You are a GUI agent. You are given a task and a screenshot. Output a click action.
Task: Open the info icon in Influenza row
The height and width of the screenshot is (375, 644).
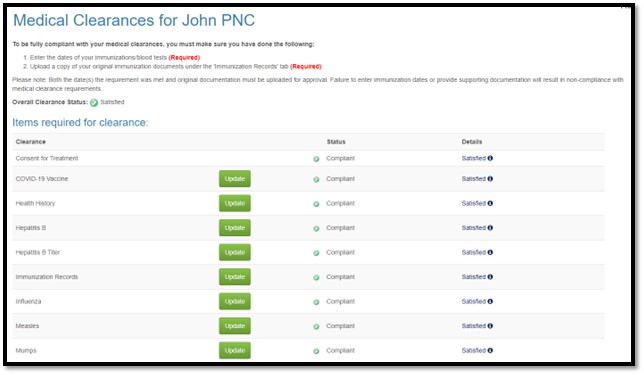coord(490,301)
